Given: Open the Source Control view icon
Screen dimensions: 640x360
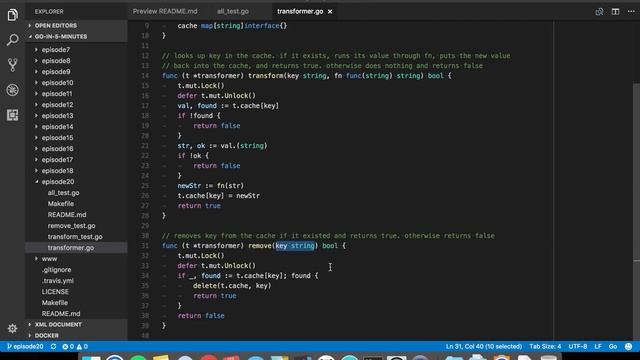Looking at the screenshot, I should pos(12,65).
